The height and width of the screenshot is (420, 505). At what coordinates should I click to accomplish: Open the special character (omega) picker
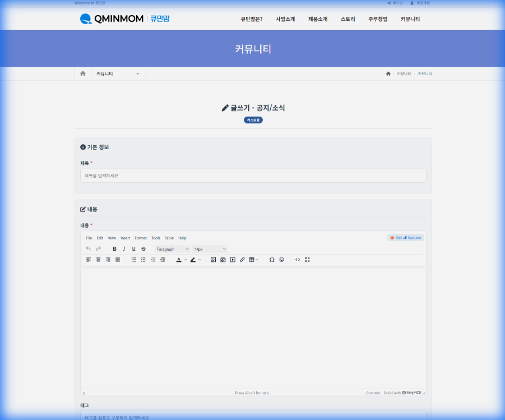(x=272, y=260)
